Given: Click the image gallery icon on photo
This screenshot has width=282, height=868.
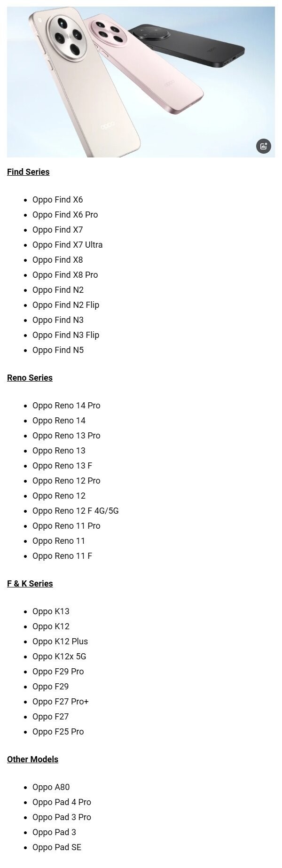Looking at the screenshot, I should (263, 146).
